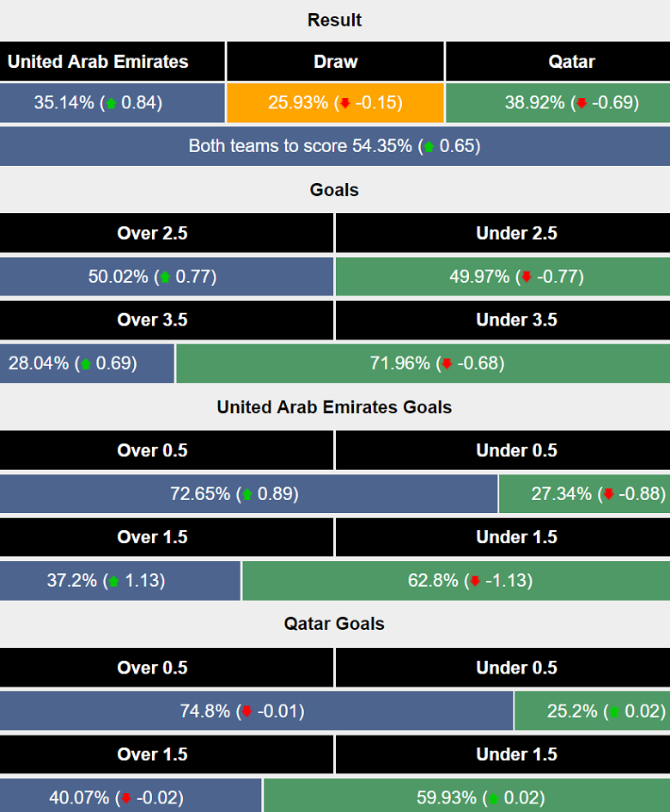Click the Qatar Goals section title
This screenshot has height=812, width=670.
pyautogui.click(x=334, y=624)
